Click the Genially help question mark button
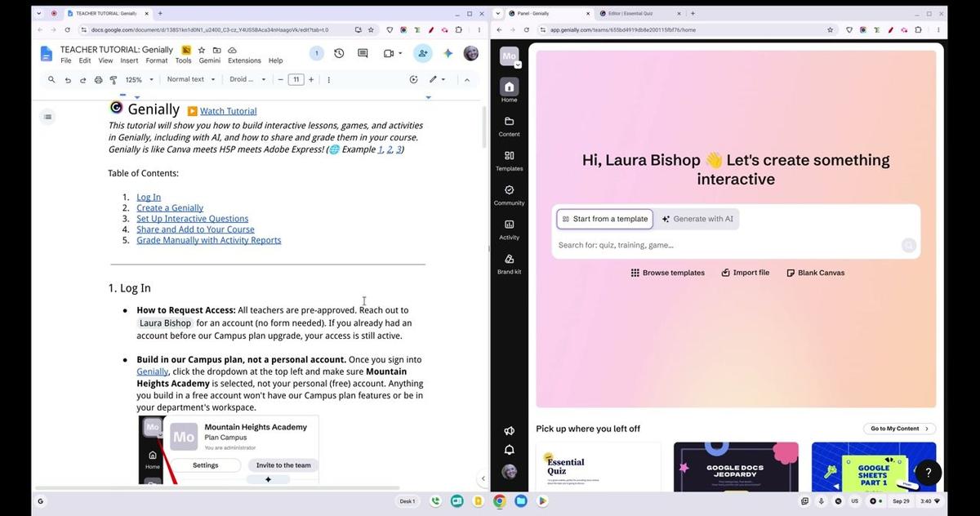 tap(928, 472)
